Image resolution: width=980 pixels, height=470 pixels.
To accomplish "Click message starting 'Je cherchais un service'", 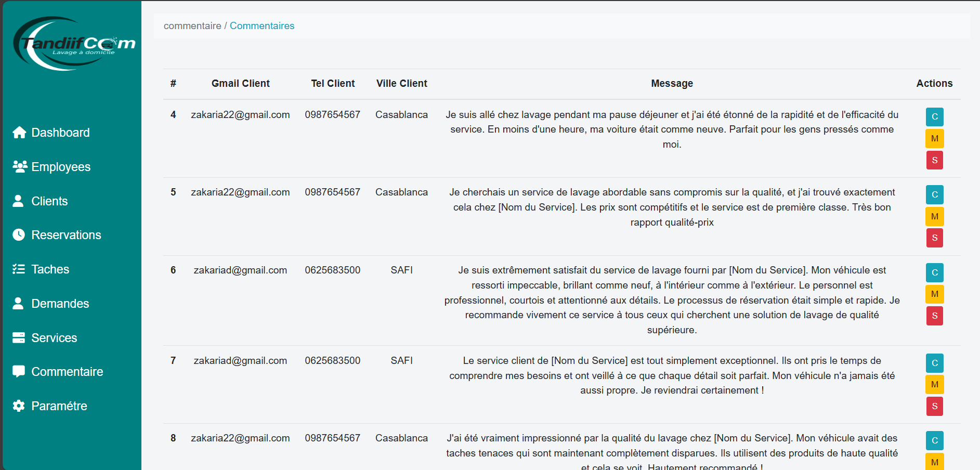I will point(672,207).
